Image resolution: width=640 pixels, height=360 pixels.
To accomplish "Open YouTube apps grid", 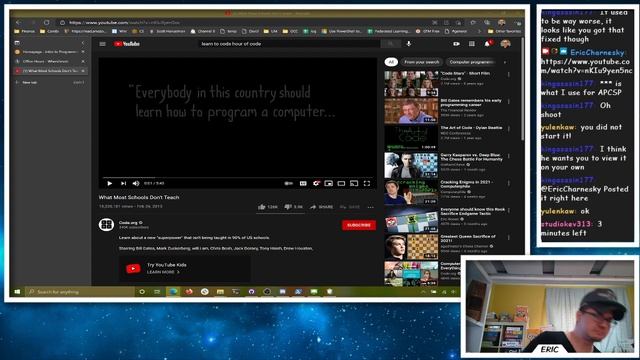I will coord(471,44).
